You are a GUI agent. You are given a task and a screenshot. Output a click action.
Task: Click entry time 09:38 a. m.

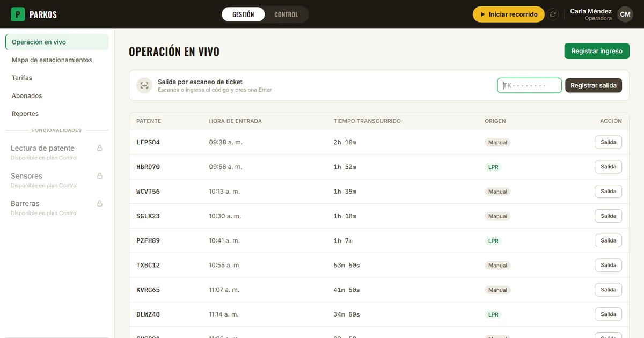(225, 143)
